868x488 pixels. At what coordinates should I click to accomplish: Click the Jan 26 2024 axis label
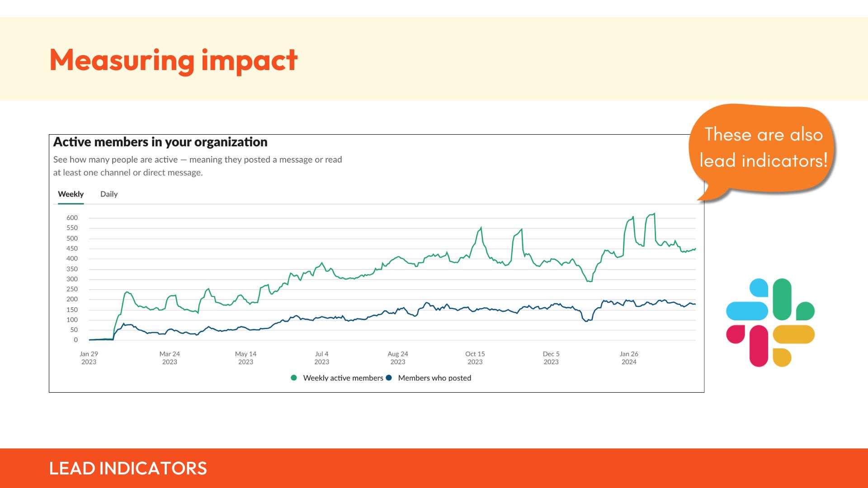[x=629, y=358]
